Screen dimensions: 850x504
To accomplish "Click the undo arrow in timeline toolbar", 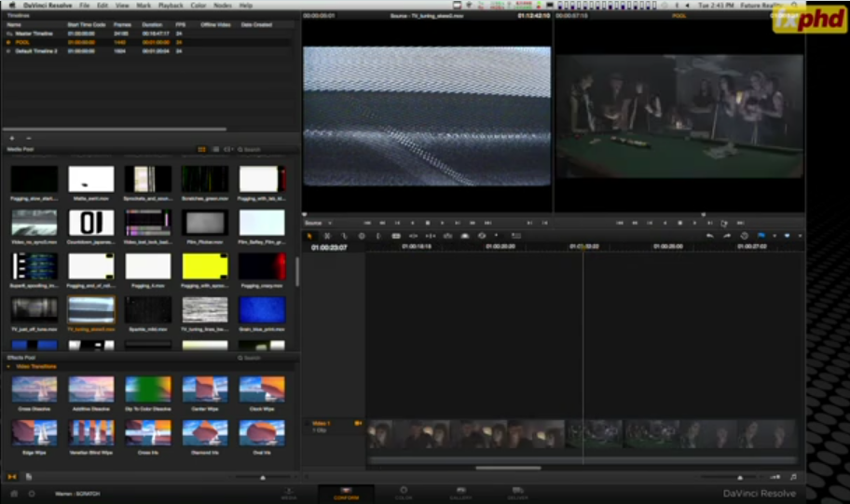I will point(709,236).
